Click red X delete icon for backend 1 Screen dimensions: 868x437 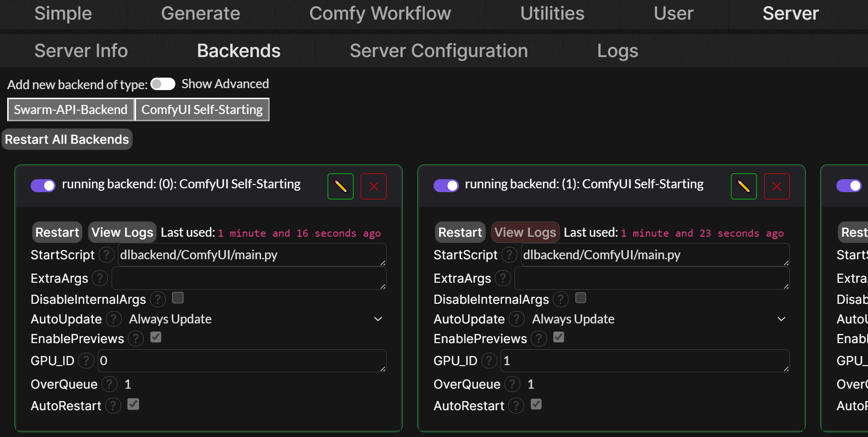click(x=777, y=186)
